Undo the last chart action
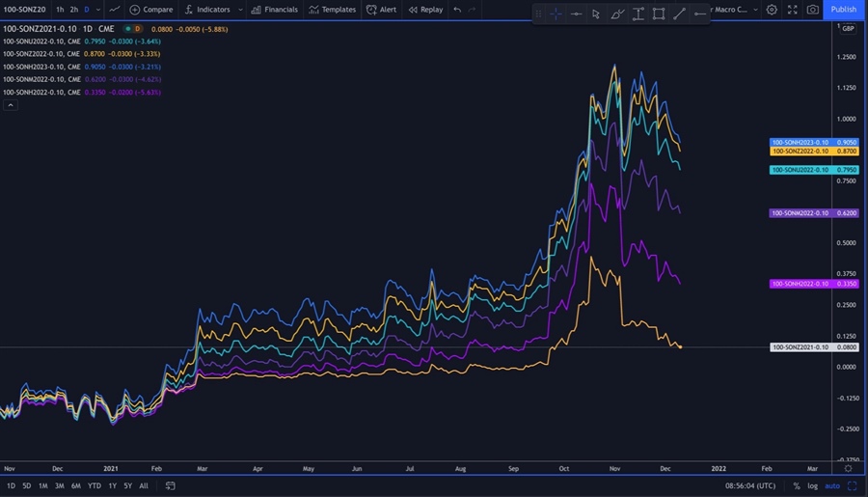The height and width of the screenshot is (497, 868). pyautogui.click(x=457, y=10)
